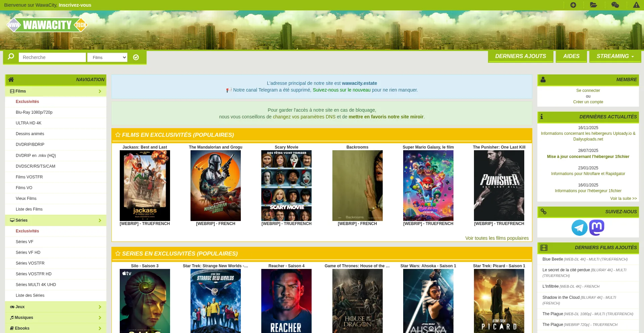
Task: Click the warning triangle icon in top bar
Action: pyautogui.click(x=636, y=5)
